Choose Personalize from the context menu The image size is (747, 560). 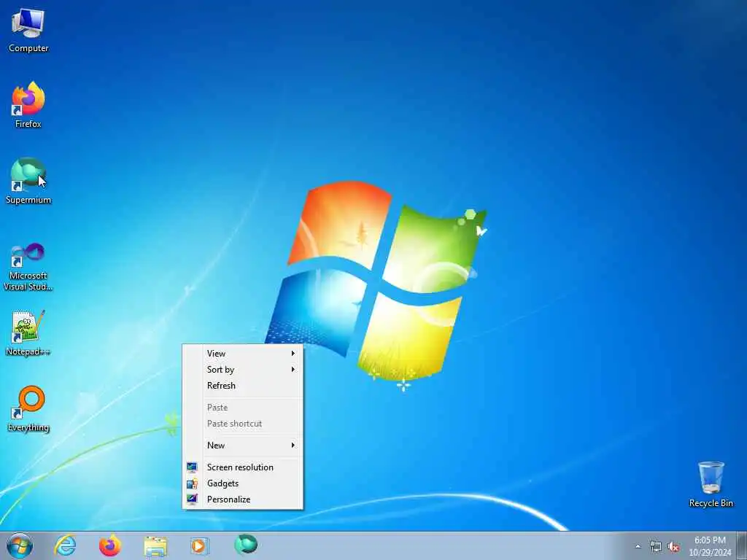(242, 499)
